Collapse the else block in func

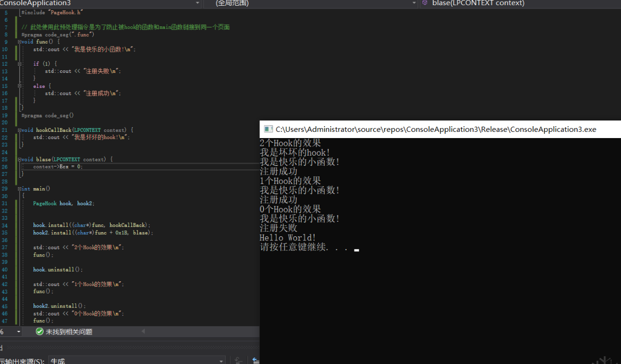pyautogui.click(x=20, y=86)
